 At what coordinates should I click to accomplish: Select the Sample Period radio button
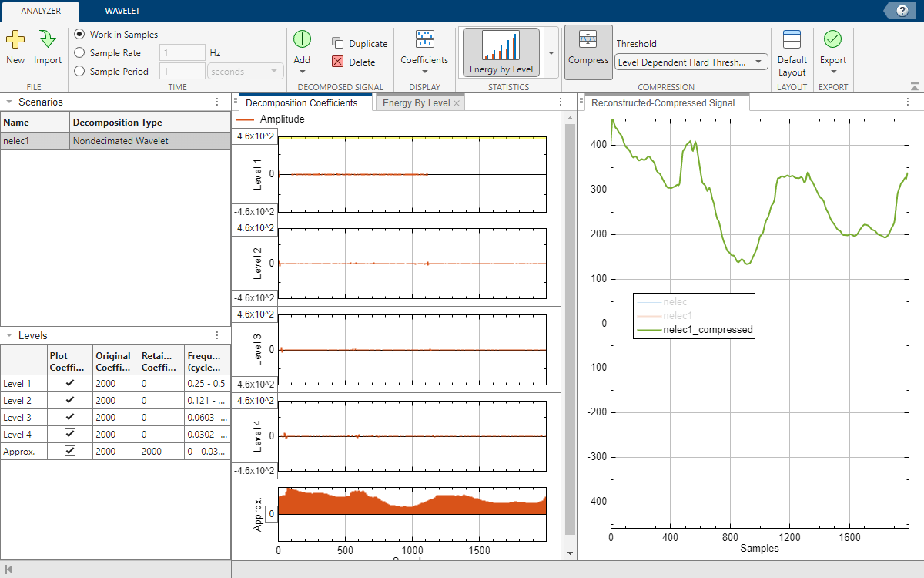pos(79,72)
